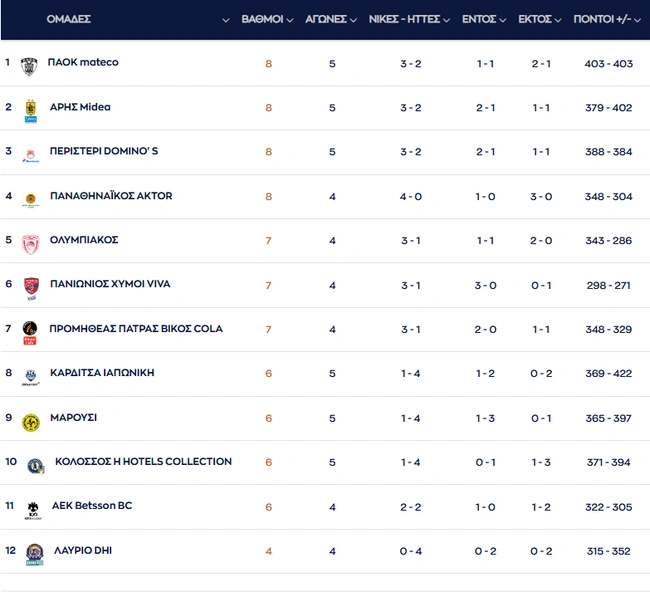Screen dimensions: 650x592
Task: Click the AEK Betsson BC team logo
Action: point(33,509)
